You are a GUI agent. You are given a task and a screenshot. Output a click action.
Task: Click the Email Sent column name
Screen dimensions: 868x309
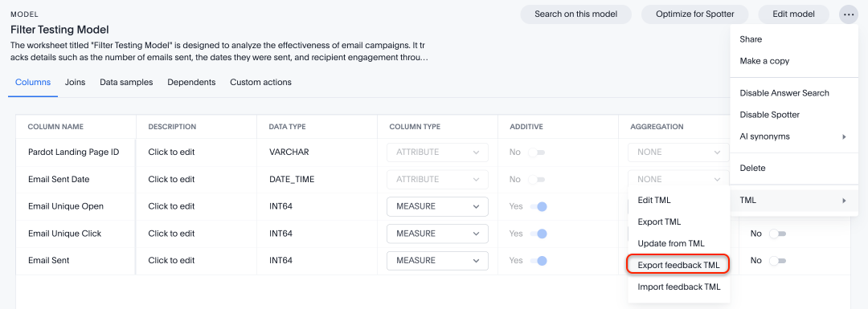coord(49,260)
